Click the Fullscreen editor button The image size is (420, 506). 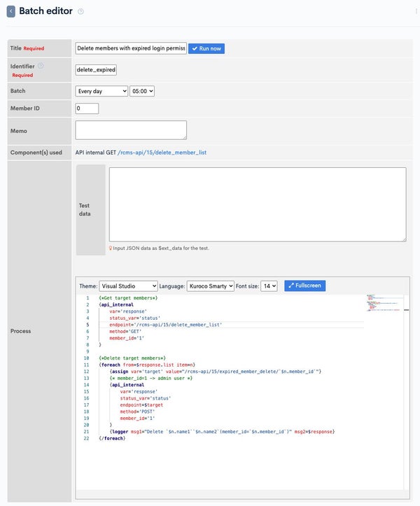click(304, 286)
